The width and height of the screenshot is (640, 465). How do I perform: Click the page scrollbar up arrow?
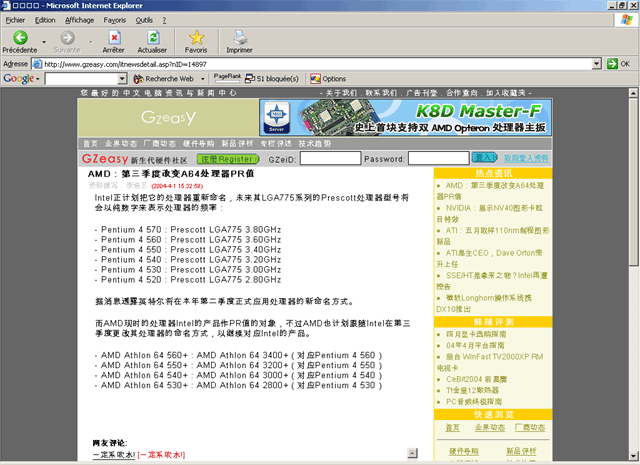pyautogui.click(x=633, y=93)
